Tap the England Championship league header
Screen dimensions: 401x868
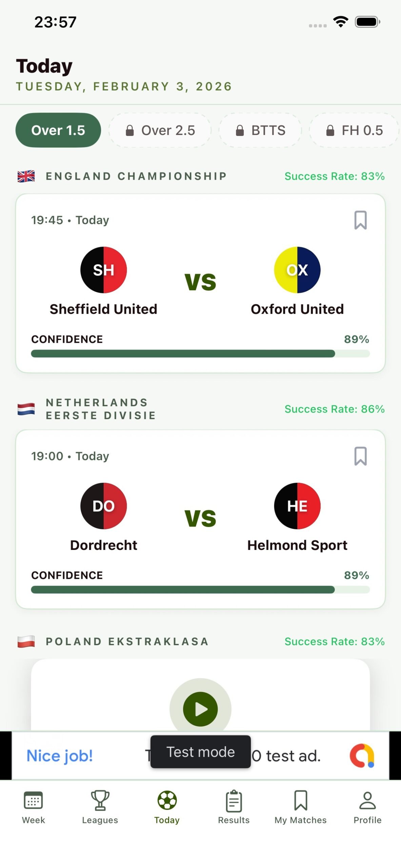click(x=136, y=176)
